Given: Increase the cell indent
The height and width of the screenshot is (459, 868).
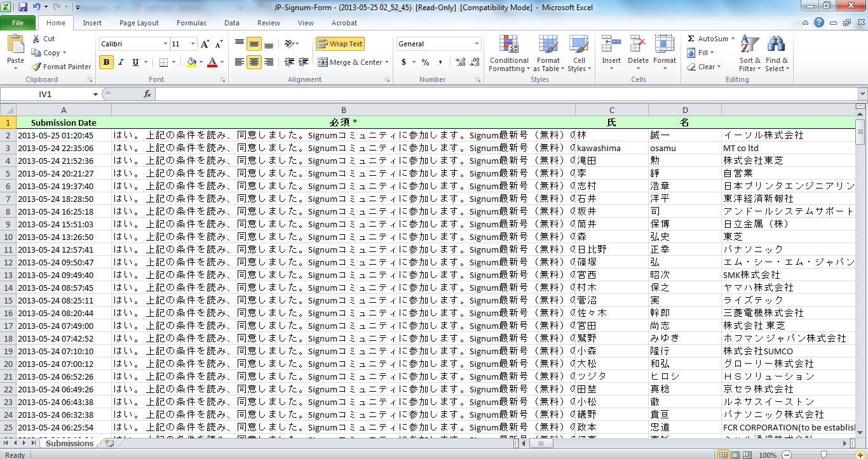Looking at the screenshot, I should [304, 62].
